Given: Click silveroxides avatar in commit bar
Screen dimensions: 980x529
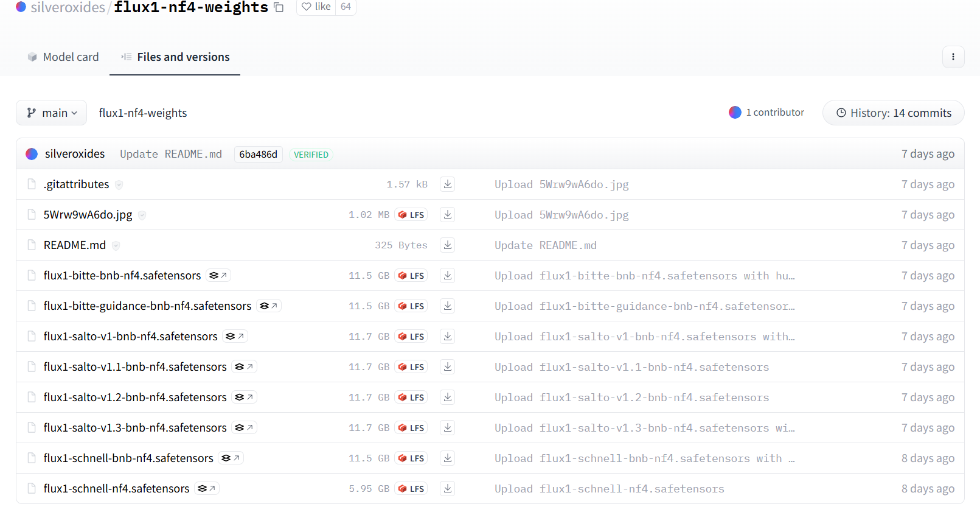Looking at the screenshot, I should (x=32, y=154).
